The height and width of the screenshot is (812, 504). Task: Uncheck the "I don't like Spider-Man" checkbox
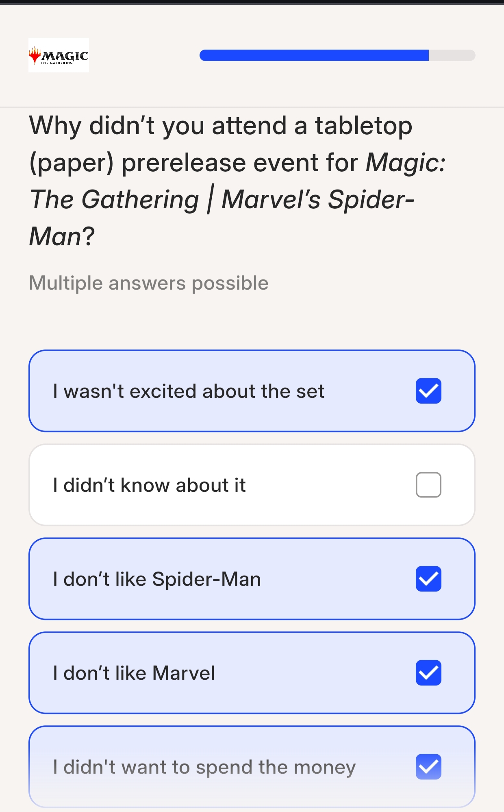click(428, 579)
